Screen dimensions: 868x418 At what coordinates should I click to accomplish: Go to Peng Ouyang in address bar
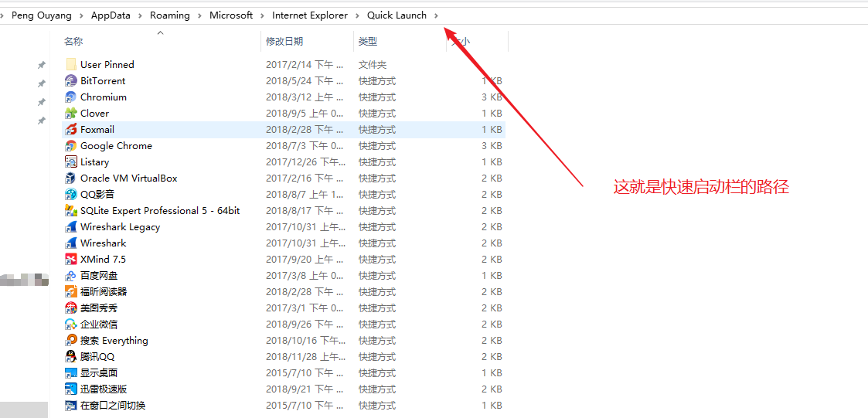tap(42, 15)
